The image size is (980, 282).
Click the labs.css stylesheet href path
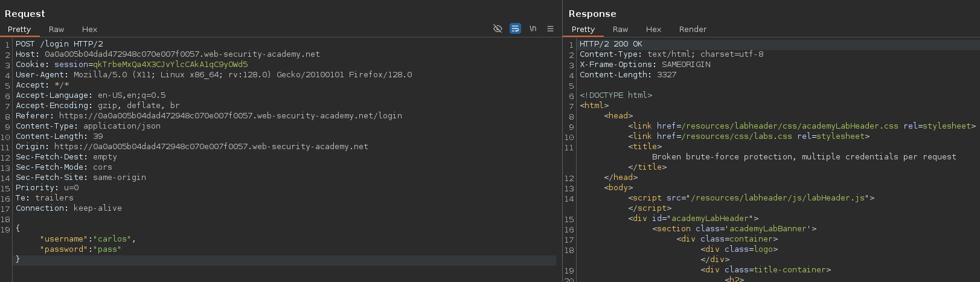coord(736,136)
